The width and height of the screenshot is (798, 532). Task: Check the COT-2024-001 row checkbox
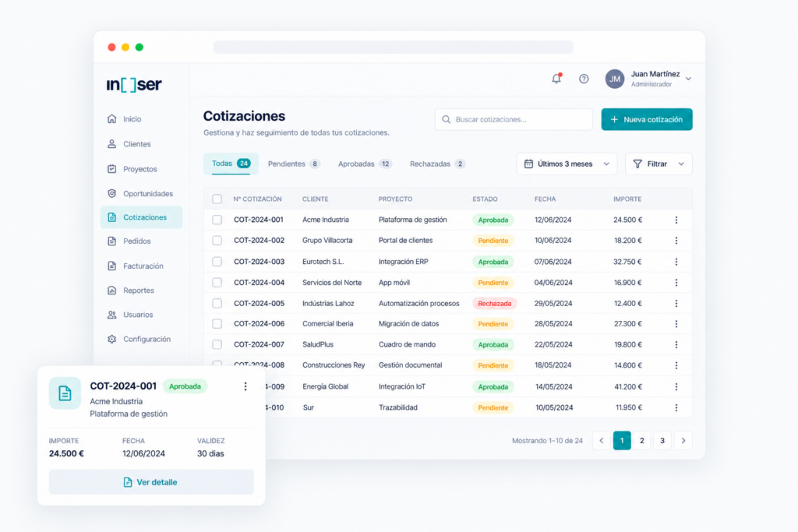(217, 220)
